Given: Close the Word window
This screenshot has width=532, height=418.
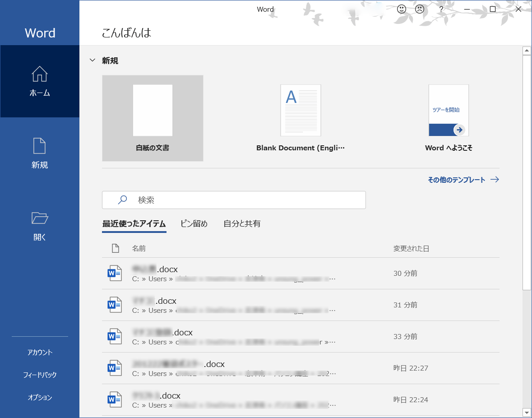Looking at the screenshot, I should 518,9.
